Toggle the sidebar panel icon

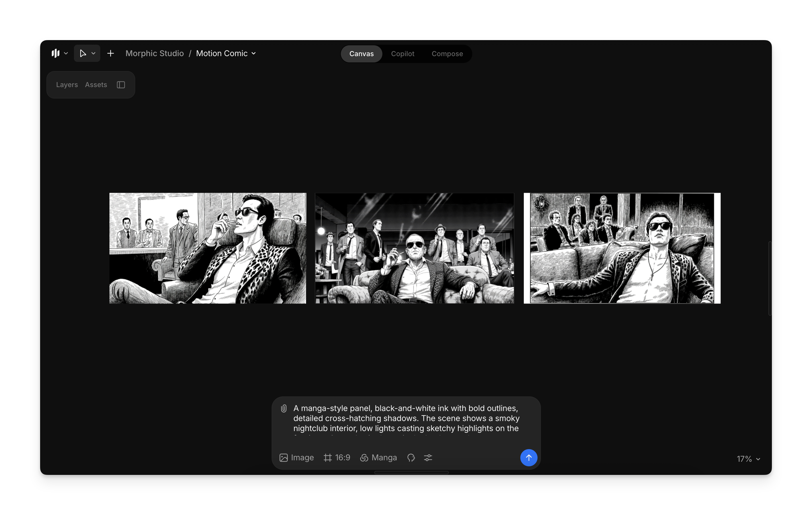pos(121,84)
